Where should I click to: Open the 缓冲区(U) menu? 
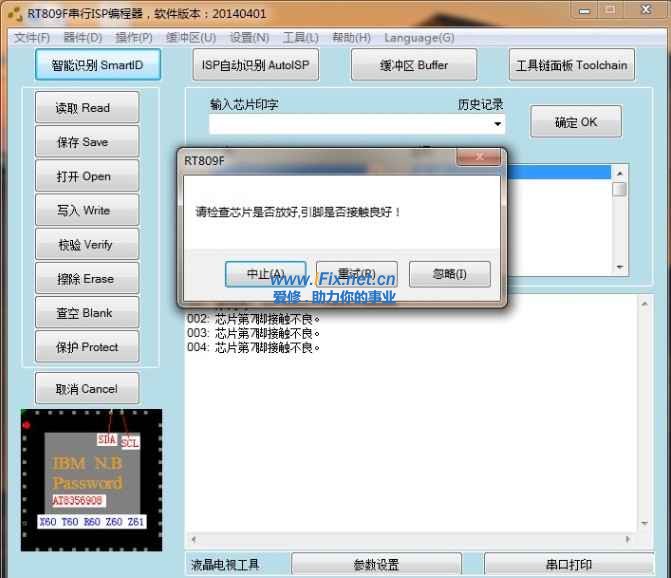(x=191, y=38)
